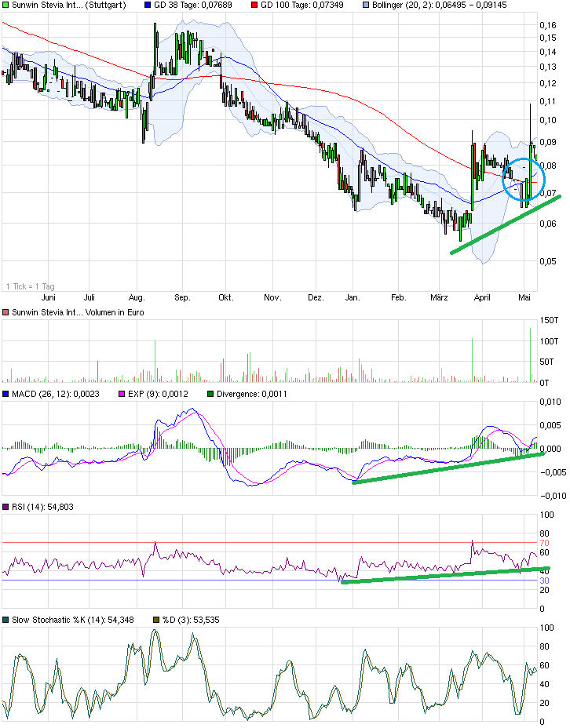Click the 'Juli' month label on the axis
Image resolution: width=570 pixels, height=728 pixels.
tap(90, 297)
